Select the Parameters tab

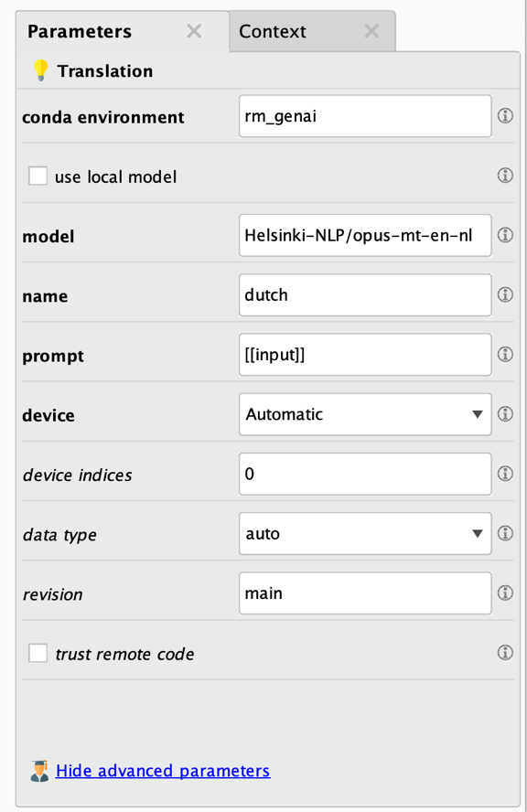(80, 31)
